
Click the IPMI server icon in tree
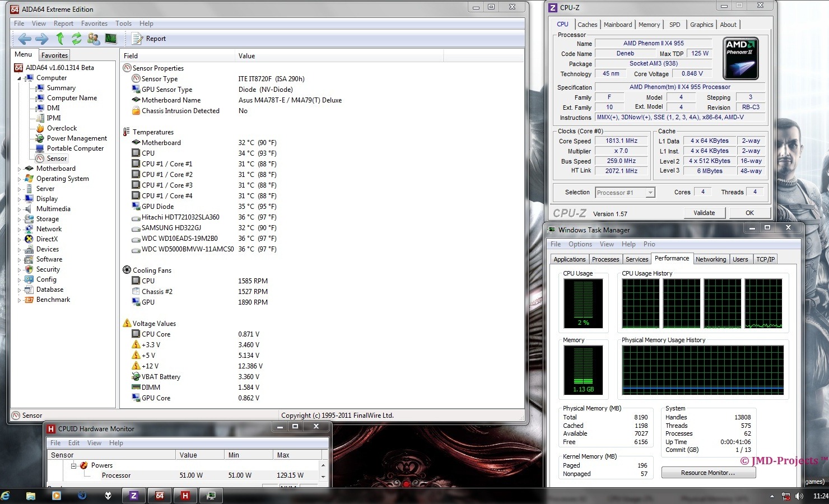tap(40, 118)
